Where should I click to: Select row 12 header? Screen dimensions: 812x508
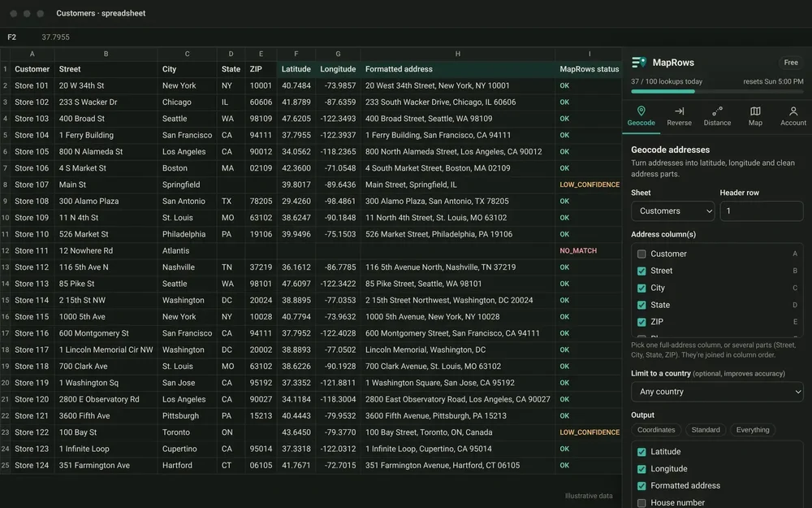[x=5, y=251]
